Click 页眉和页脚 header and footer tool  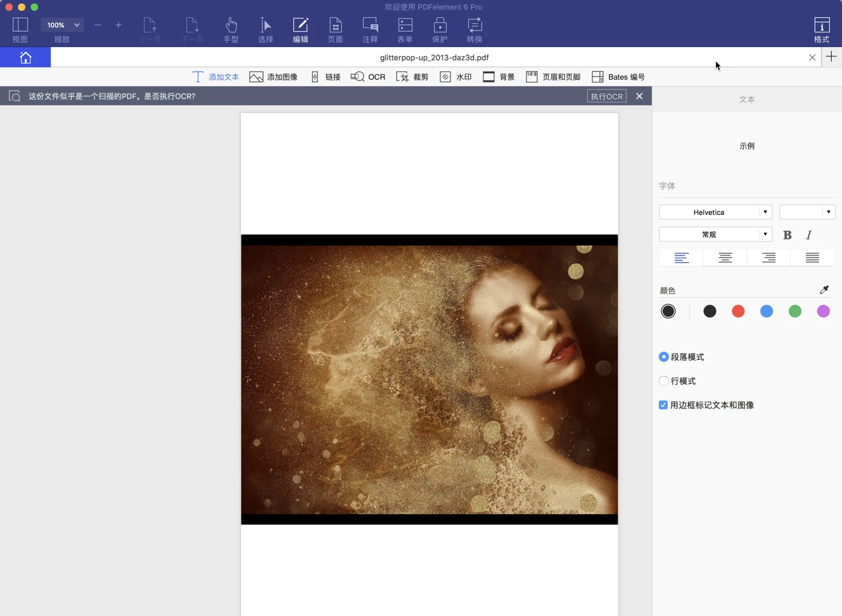(553, 77)
